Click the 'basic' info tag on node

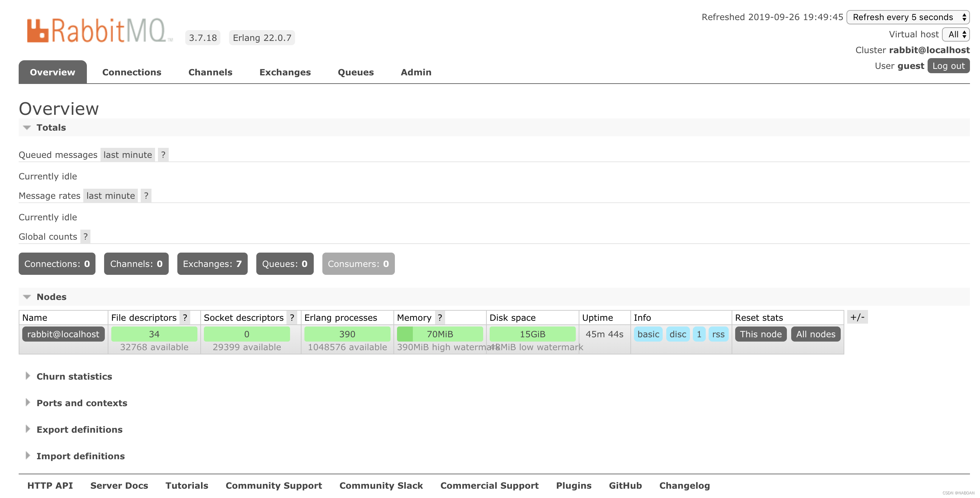point(648,334)
